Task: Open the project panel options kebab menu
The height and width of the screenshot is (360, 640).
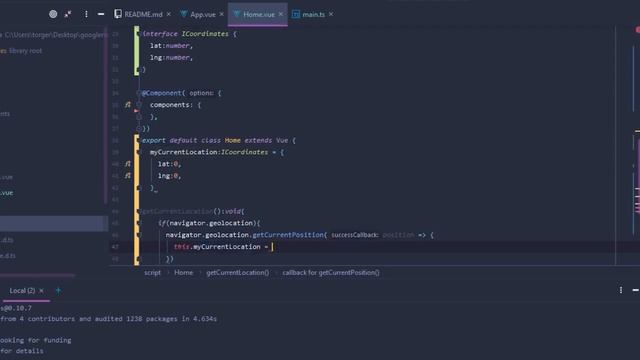Action: (86, 14)
